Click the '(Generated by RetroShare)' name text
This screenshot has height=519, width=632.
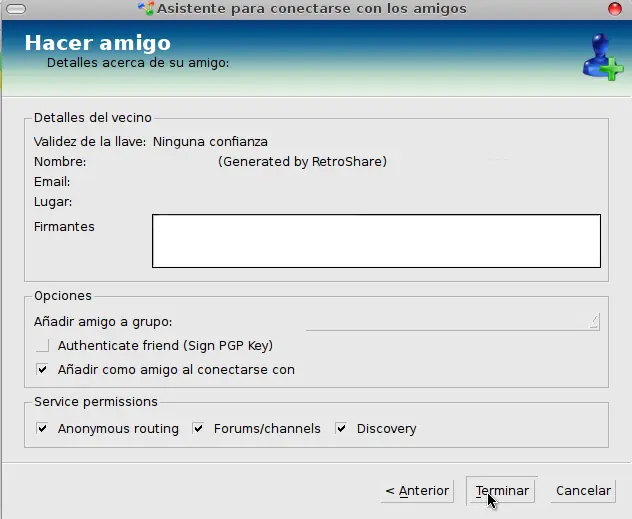point(302,162)
